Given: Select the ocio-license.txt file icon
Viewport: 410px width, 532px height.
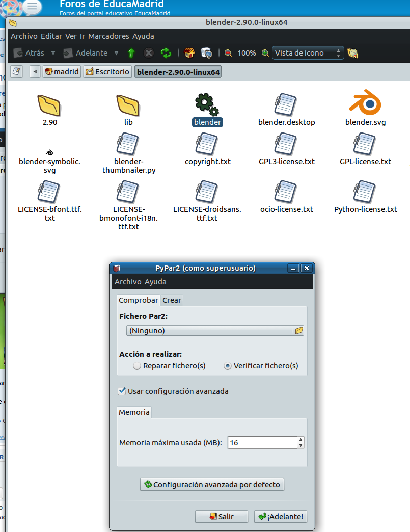Looking at the screenshot, I should point(286,192).
